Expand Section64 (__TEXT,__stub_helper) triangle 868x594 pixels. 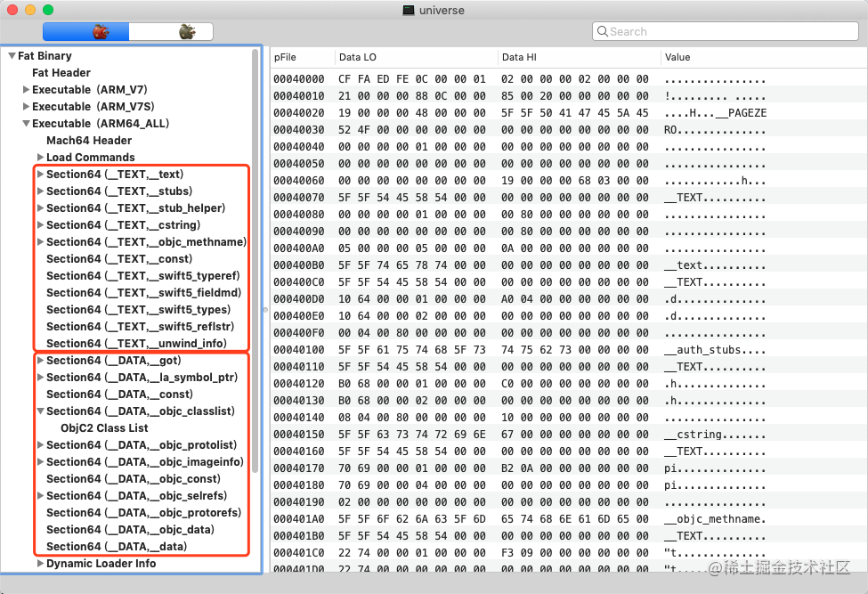coord(40,208)
